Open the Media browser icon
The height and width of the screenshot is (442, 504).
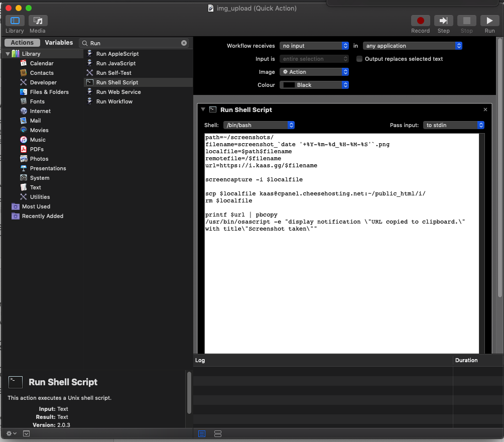pyautogui.click(x=38, y=21)
